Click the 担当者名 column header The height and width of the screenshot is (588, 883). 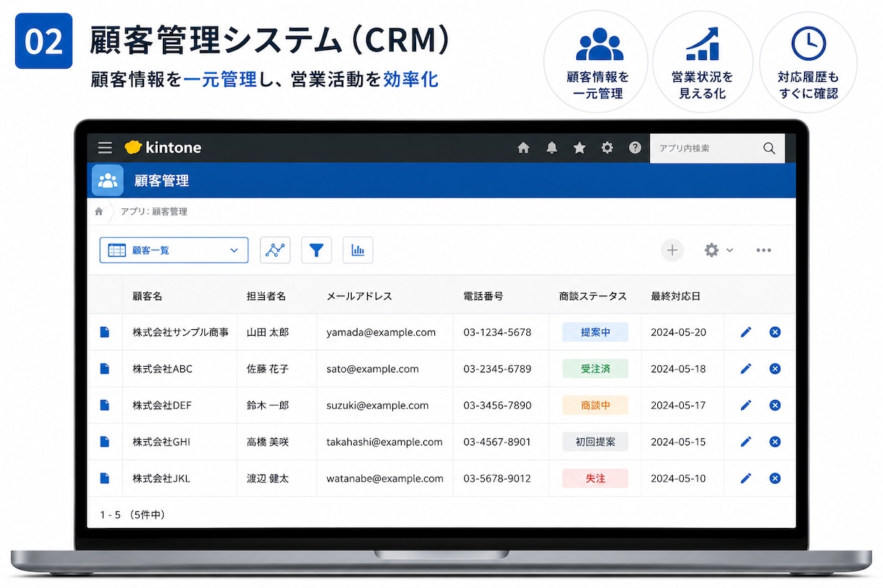tap(266, 296)
